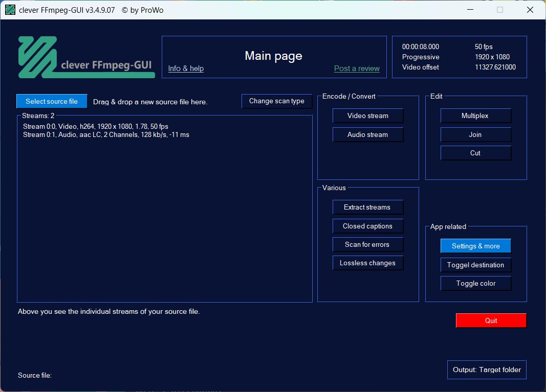Click the Video offset value 11327.621000
The width and height of the screenshot is (546, 392).
pos(495,67)
